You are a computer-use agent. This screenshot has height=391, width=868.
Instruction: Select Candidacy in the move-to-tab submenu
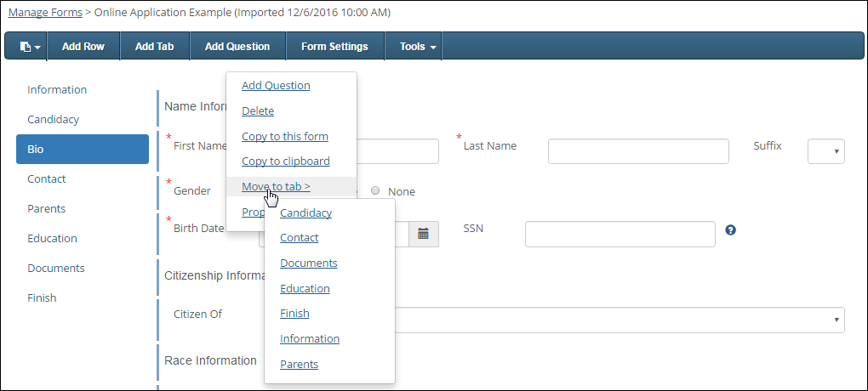[306, 212]
